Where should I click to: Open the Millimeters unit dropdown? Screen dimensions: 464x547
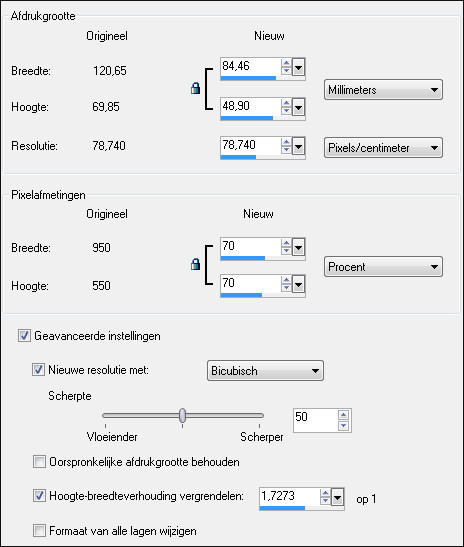point(383,90)
